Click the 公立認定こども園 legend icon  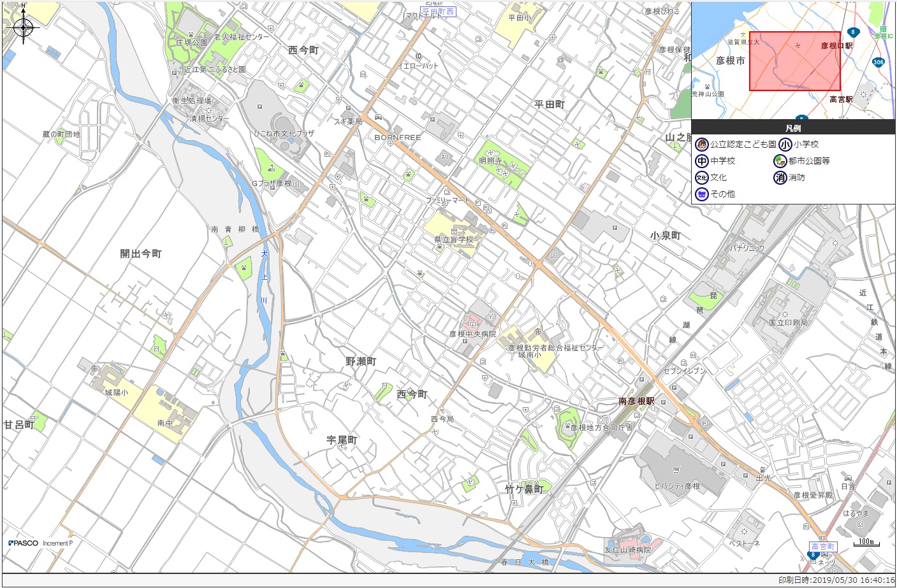pos(702,145)
